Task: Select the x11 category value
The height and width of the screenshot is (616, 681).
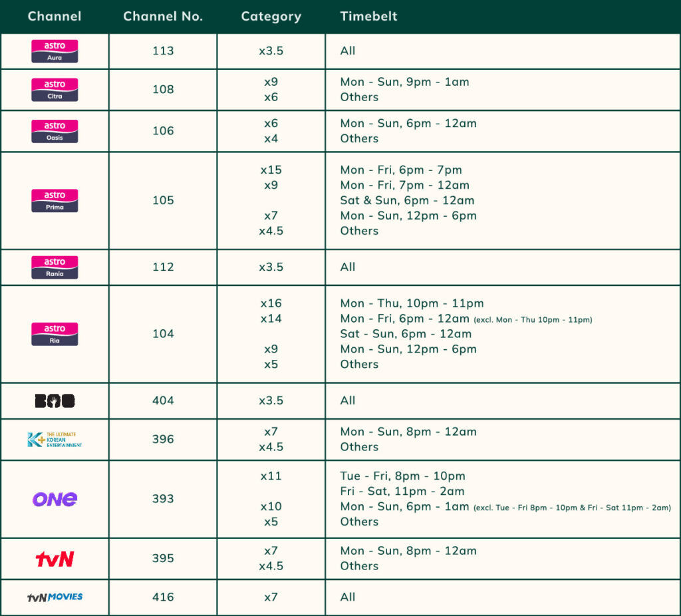Action: click(271, 476)
